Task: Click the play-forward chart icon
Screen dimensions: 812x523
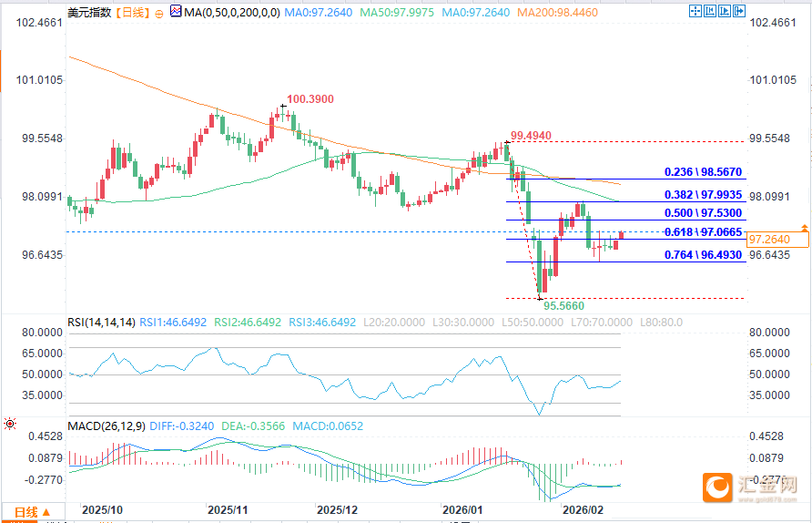Action: pos(724,11)
